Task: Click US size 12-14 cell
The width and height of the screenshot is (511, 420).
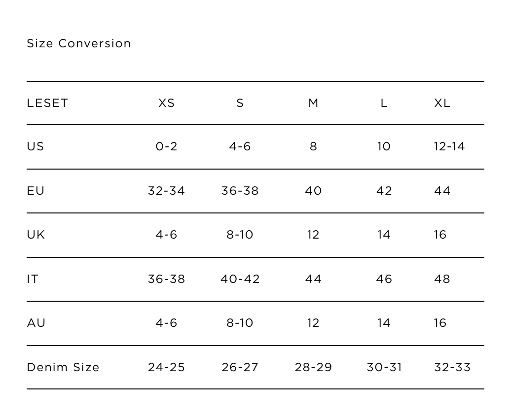Action: (449, 146)
